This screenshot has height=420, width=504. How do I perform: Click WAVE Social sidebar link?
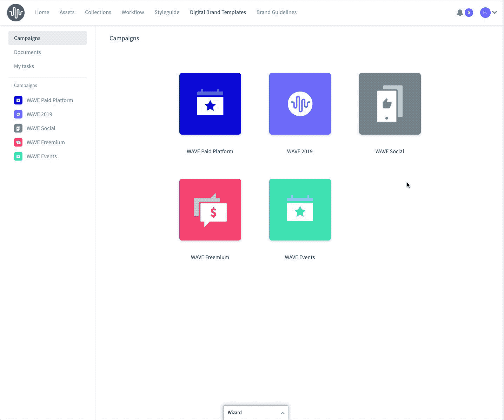41,128
